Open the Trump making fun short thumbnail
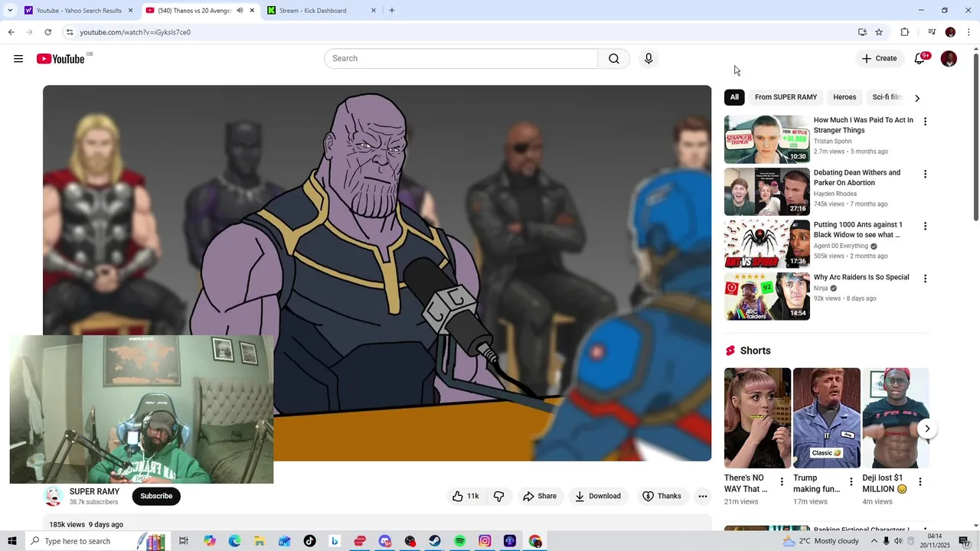980x551 pixels. pyautogui.click(x=827, y=418)
